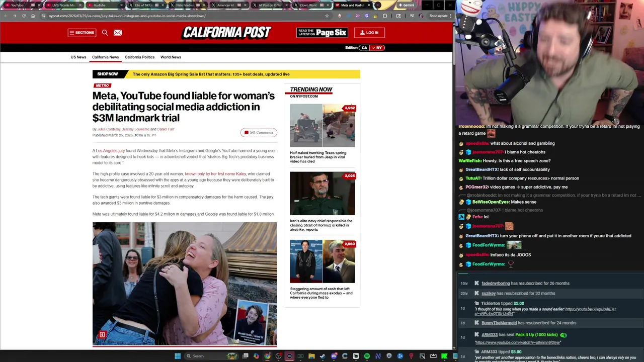Click the gallery icon on article photo
This screenshot has height=362, width=644.
pyautogui.click(x=102, y=335)
